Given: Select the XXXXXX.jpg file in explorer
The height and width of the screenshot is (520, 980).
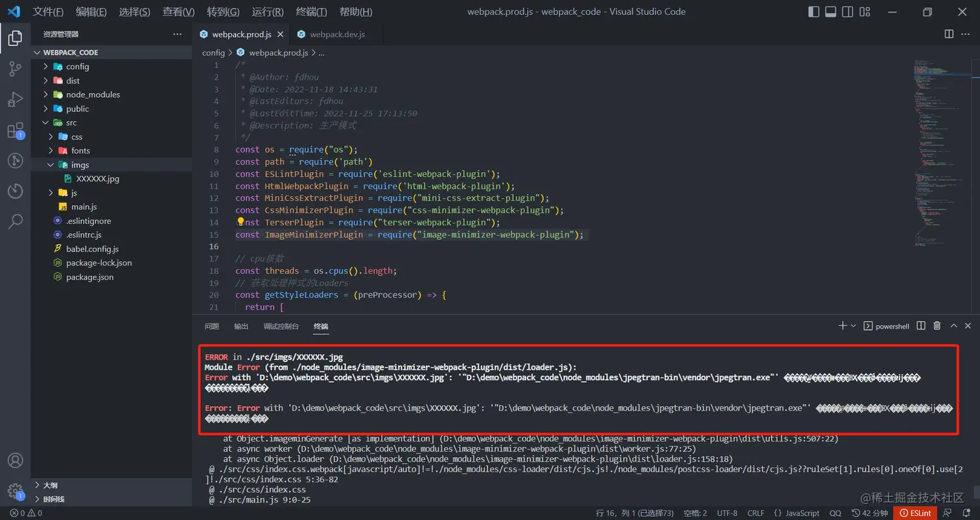Looking at the screenshot, I should pos(111,179).
